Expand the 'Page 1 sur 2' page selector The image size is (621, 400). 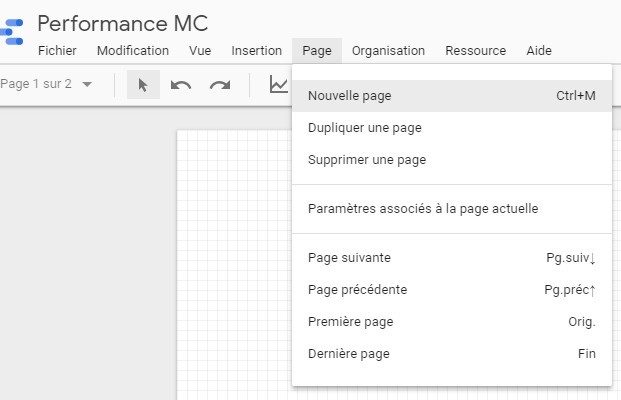coord(87,84)
